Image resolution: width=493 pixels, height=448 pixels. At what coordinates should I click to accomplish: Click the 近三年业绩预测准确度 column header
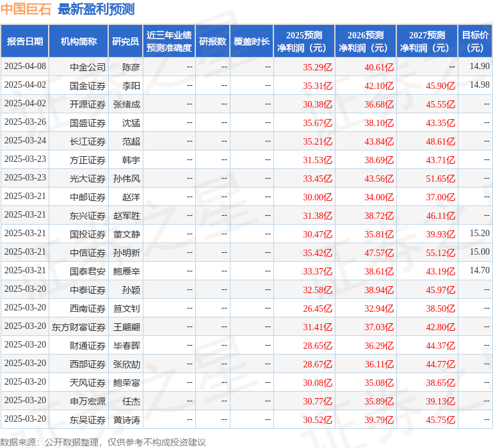[169, 41]
